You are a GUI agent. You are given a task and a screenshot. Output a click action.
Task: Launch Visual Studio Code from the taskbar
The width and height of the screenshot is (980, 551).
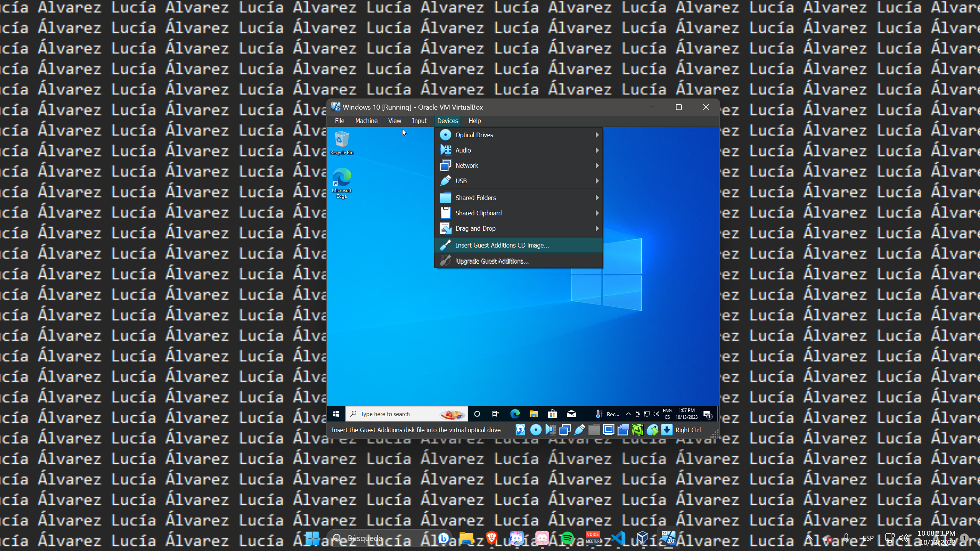618,538
